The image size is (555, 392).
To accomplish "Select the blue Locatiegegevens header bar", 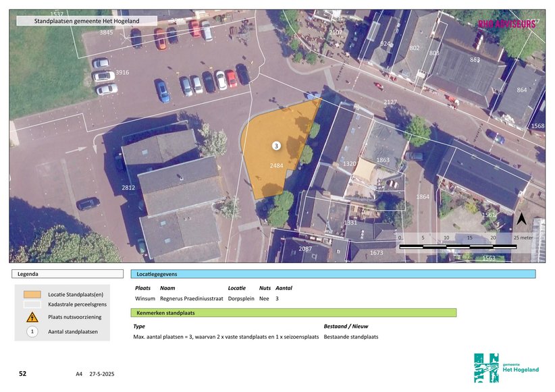I will coord(333,274).
